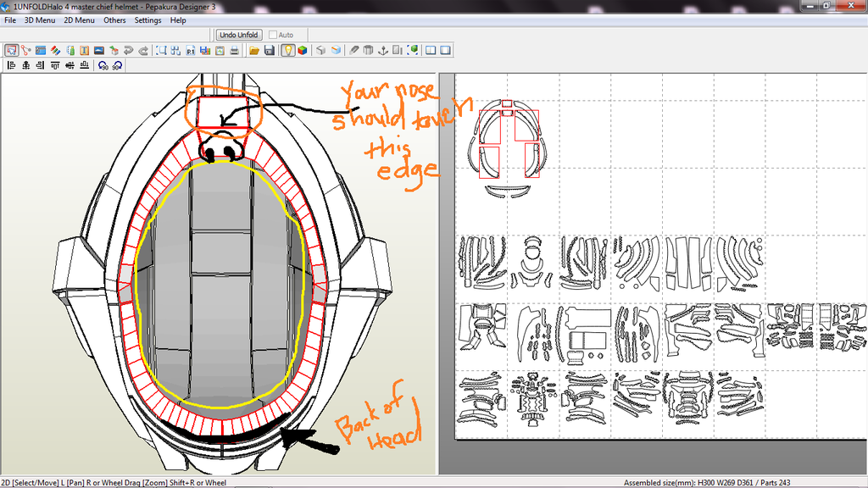Click the split-window layout icon

pos(431,50)
